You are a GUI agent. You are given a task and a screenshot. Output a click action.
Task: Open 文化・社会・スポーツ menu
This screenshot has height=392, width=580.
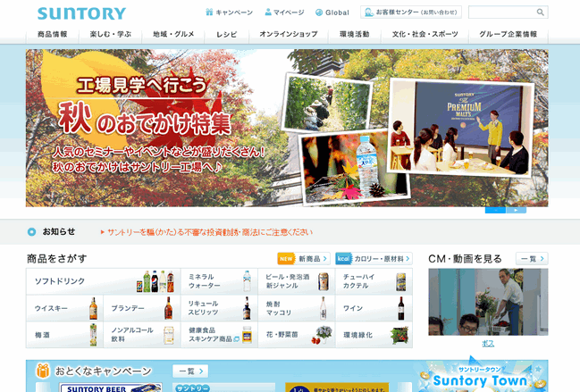tap(425, 34)
